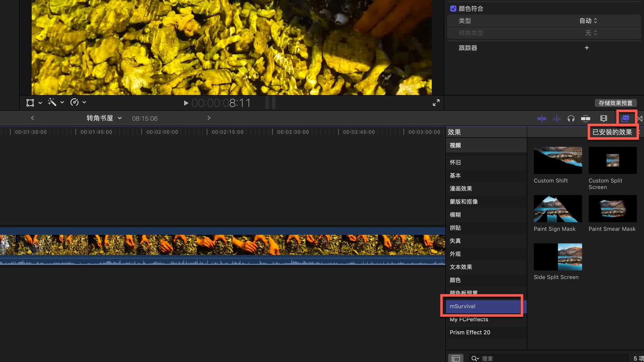Image resolution: width=644 pixels, height=362 pixels.
Task: Click the transform tool icon below viewer
Action: coord(30,103)
